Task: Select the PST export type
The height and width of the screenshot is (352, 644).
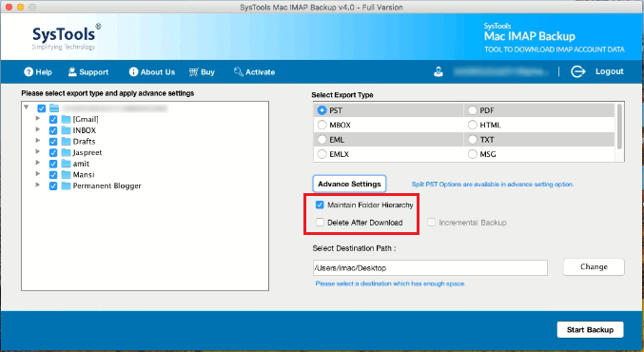Action: click(x=322, y=110)
